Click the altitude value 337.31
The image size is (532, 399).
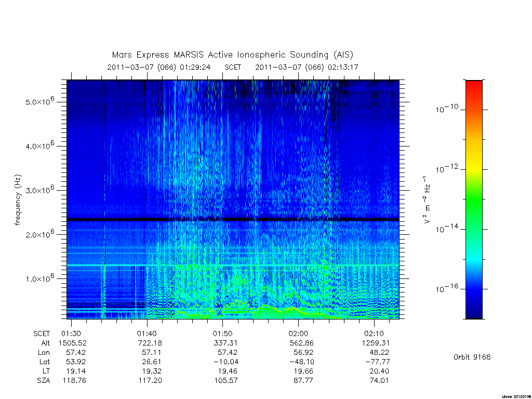pos(225,343)
